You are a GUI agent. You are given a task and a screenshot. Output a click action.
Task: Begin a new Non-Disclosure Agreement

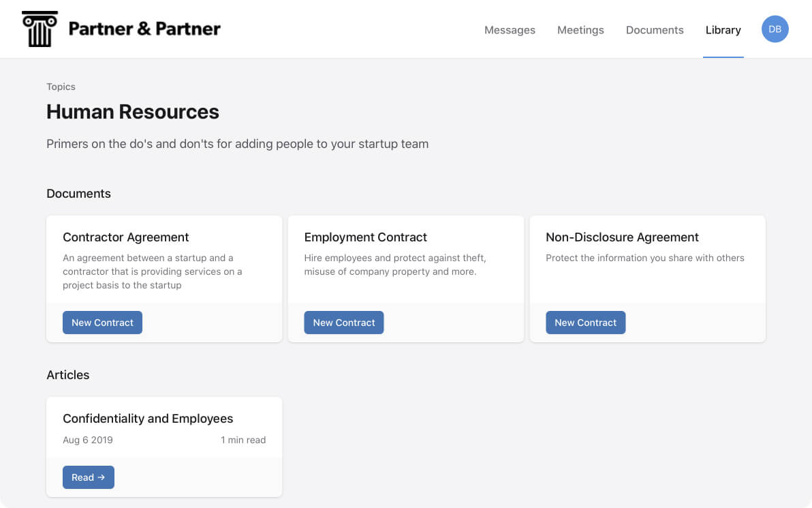click(x=585, y=322)
